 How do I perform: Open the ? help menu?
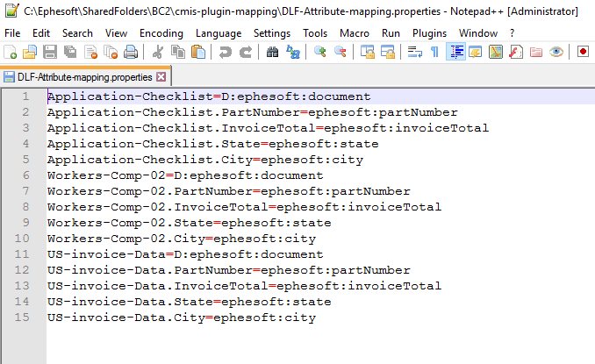[x=512, y=33]
